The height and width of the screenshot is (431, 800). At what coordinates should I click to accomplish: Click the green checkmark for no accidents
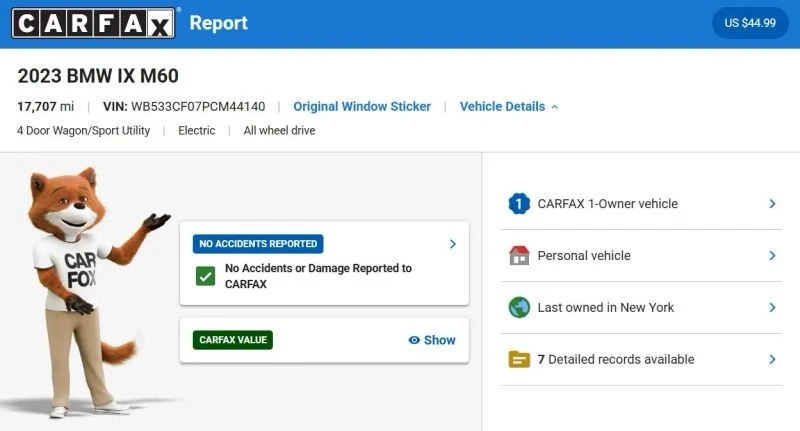point(206,276)
